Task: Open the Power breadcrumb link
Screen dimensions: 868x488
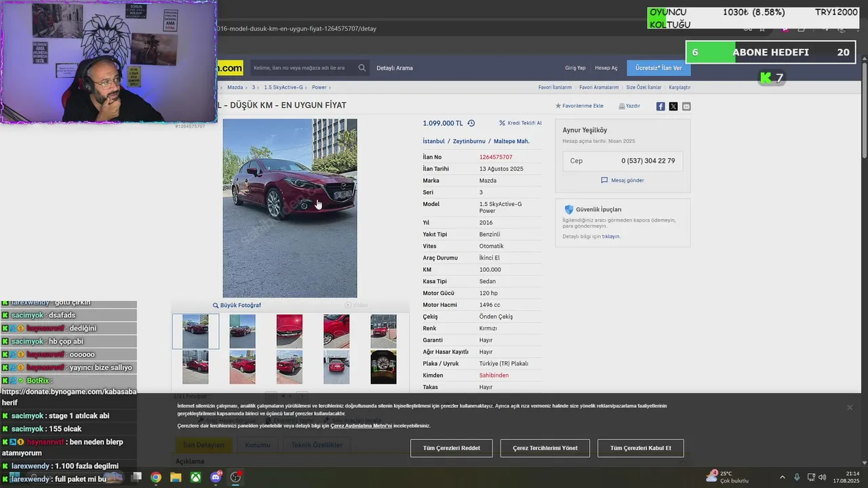Action: click(x=319, y=87)
